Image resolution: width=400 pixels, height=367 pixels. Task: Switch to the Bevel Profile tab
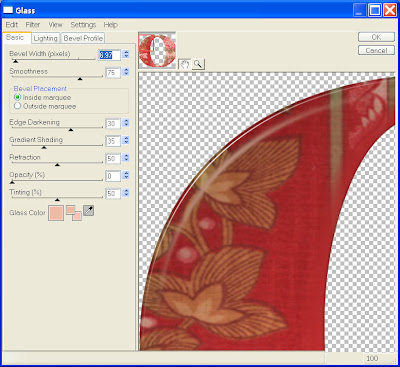point(83,38)
